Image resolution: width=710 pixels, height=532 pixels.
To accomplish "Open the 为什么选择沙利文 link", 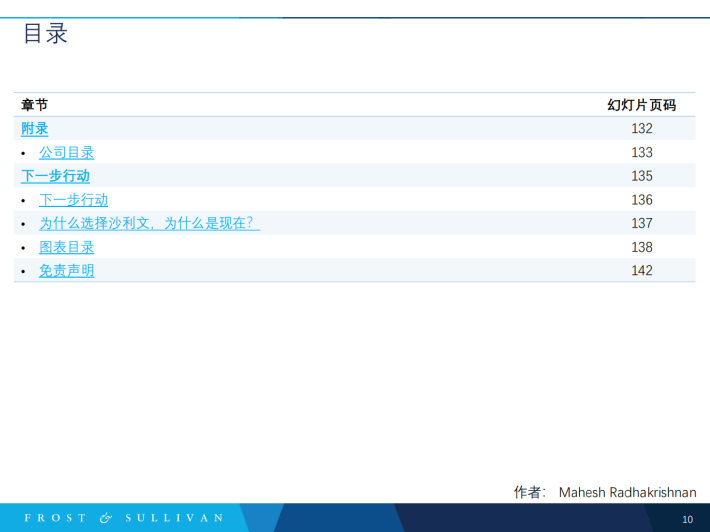I will pyautogui.click(x=149, y=223).
